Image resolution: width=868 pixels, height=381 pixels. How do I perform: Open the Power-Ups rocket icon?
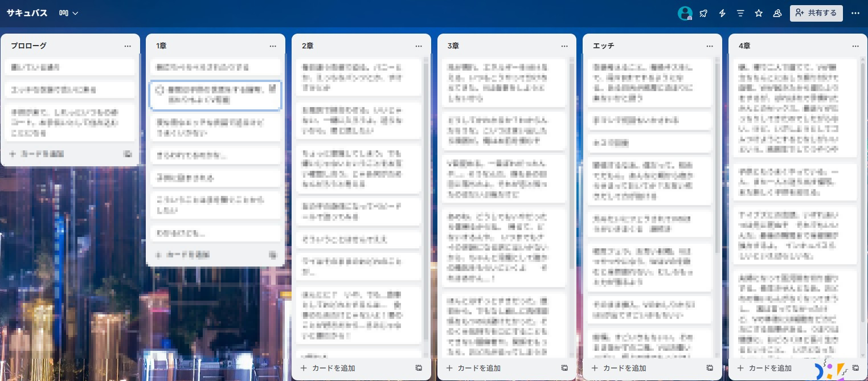pyautogui.click(x=703, y=13)
